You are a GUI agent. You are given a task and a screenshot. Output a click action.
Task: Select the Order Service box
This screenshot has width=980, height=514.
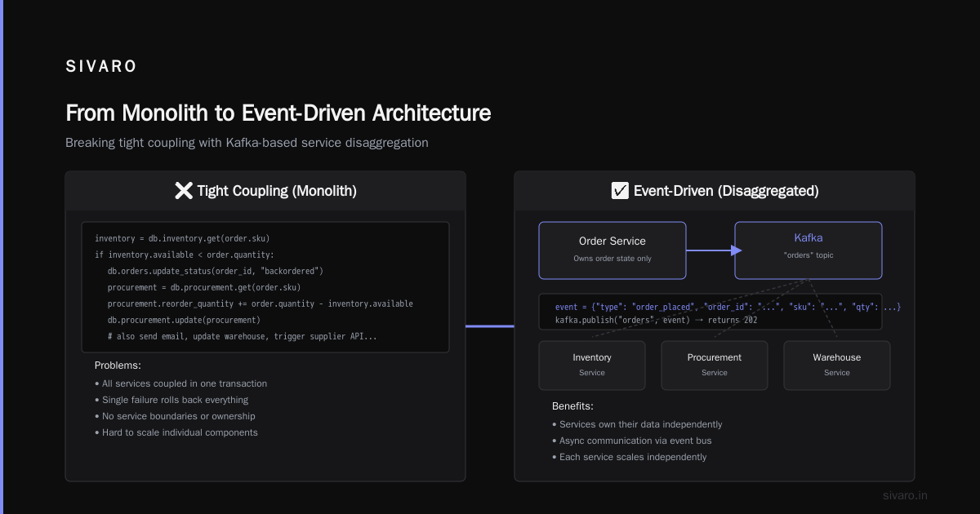point(612,250)
